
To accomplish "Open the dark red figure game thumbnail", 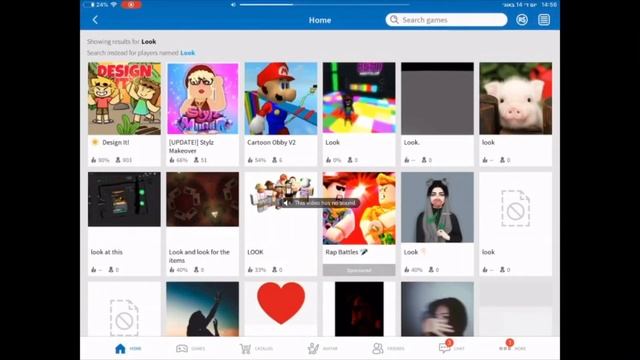I will pos(359,309).
